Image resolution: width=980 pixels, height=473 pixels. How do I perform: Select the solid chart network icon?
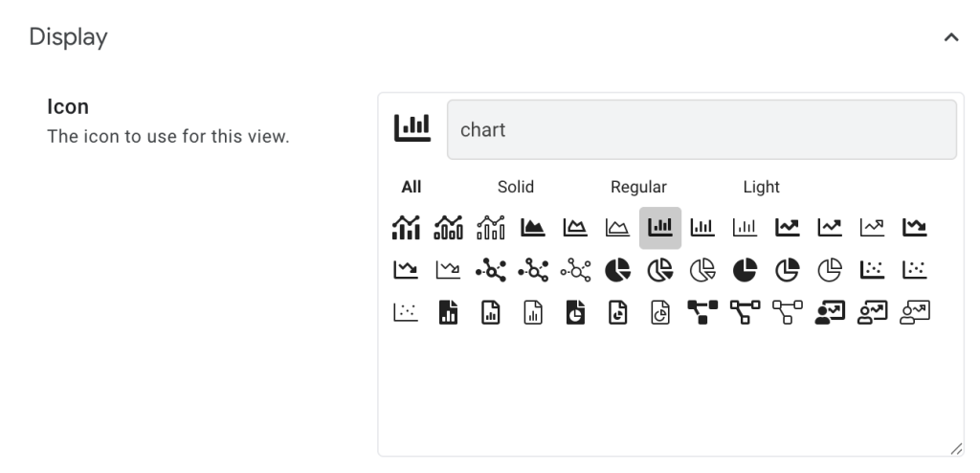491,270
